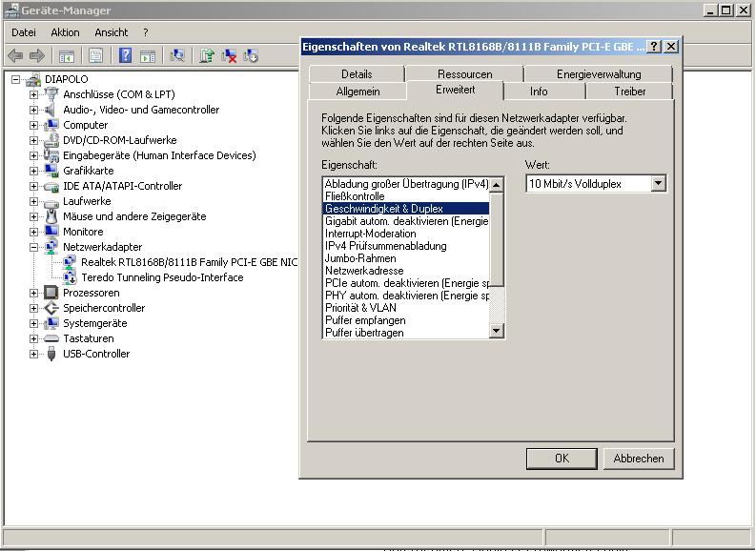Click the Back arrow toolbar icon
Screen dimensions: 756x551
coord(15,56)
